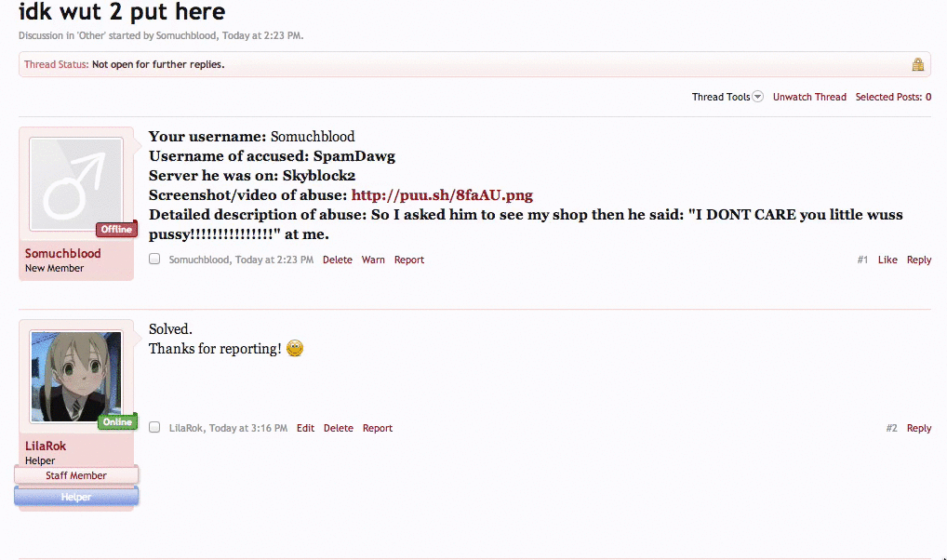Click the Offline status badge
The height and width of the screenshot is (560, 947).
pyautogui.click(x=116, y=230)
